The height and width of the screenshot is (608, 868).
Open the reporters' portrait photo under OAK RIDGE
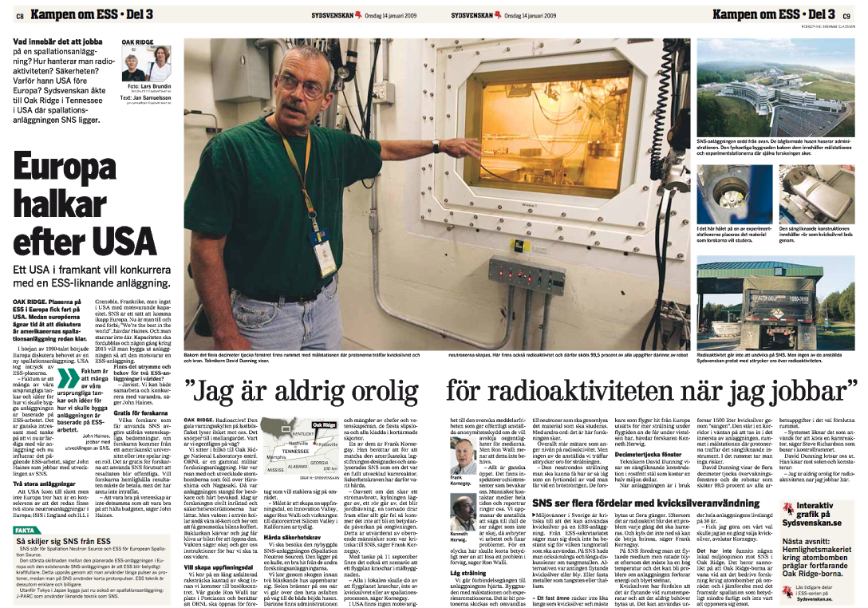146,64
